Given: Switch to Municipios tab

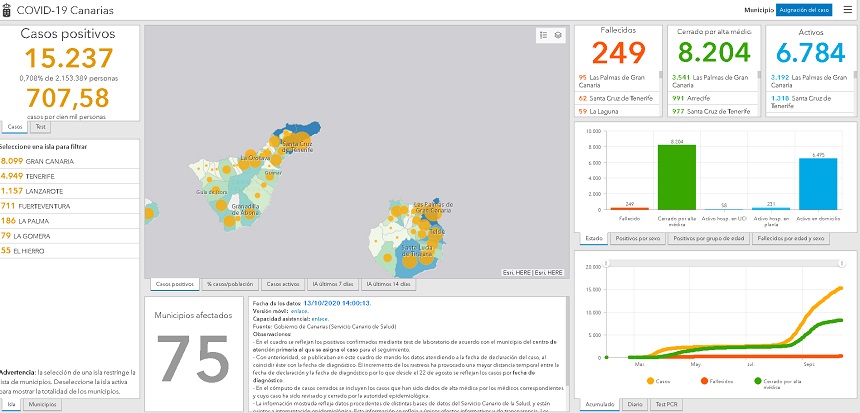Looking at the screenshot, I should pos(42,404).
